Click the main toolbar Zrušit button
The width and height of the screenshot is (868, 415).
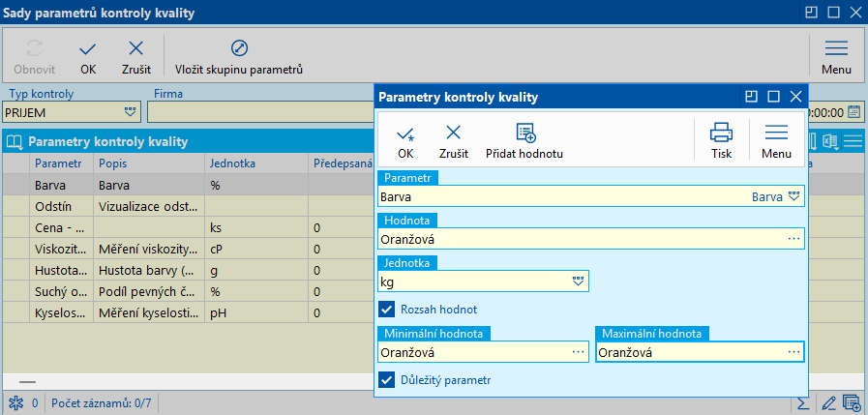(x=136, y=55)
